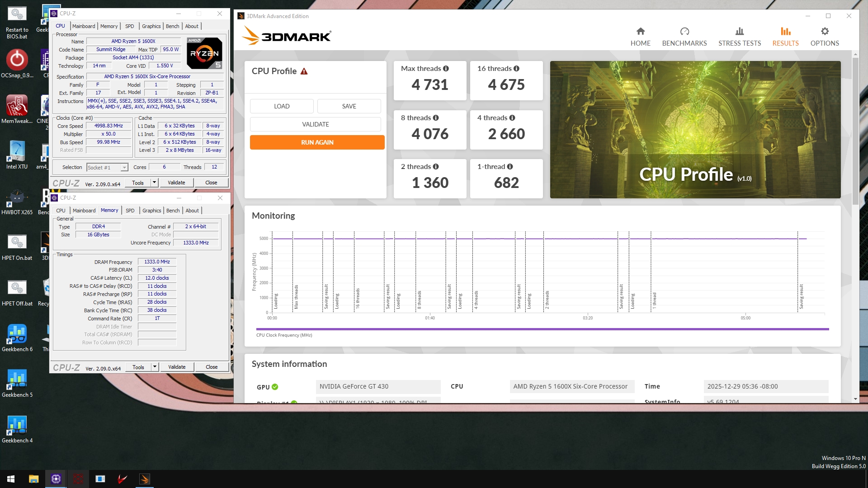The width and height of the screenshot is (868, 488).
Task: Click AMD Ryzen 5 1600X CPU value
Action: coord(572,387)
